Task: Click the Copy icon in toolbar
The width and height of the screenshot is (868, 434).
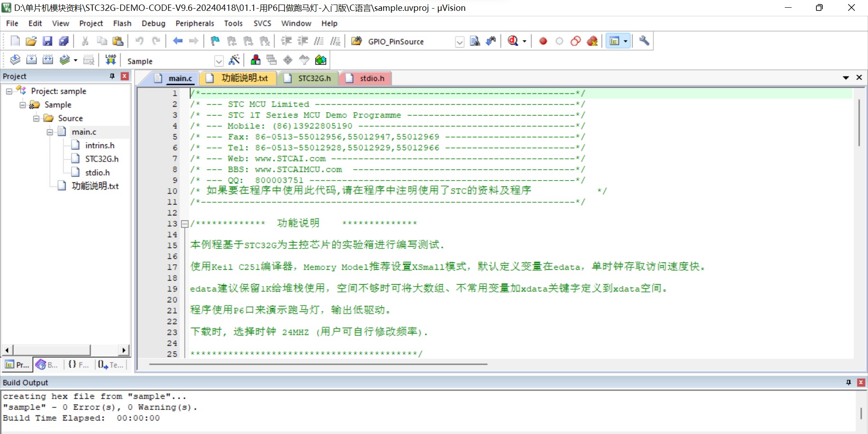Action: pyautogui.click(x=102, y=41)
